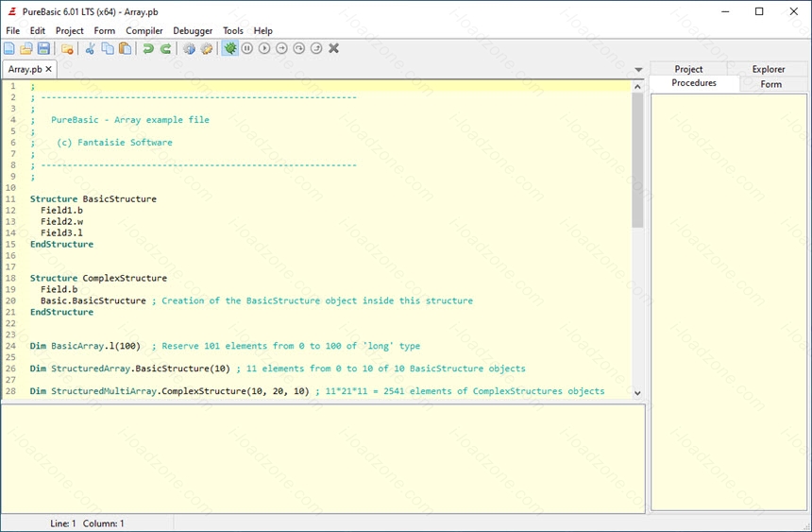Open compiler options gear-wrench icon
This screenshot has width=812, height=532.
pos(207,49)
